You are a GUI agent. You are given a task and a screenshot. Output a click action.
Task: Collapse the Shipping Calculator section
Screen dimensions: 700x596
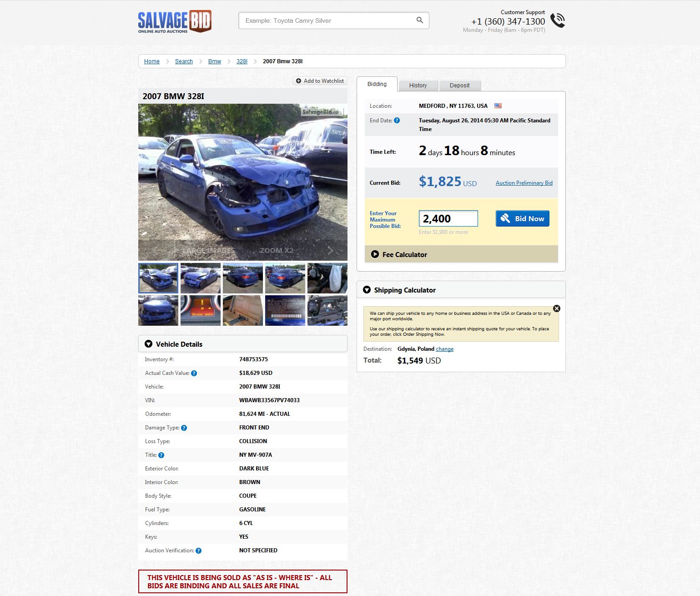point(461,290)
